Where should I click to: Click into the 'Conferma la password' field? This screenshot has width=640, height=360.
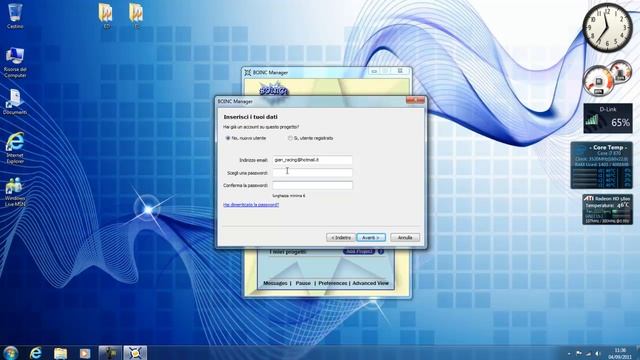click(312, 185)
